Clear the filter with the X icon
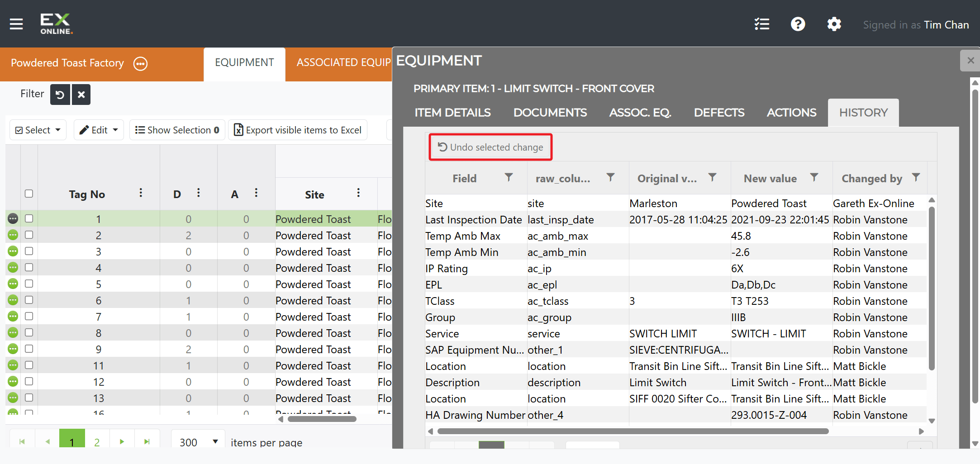 pyautogui.click(x=81, y=95)
